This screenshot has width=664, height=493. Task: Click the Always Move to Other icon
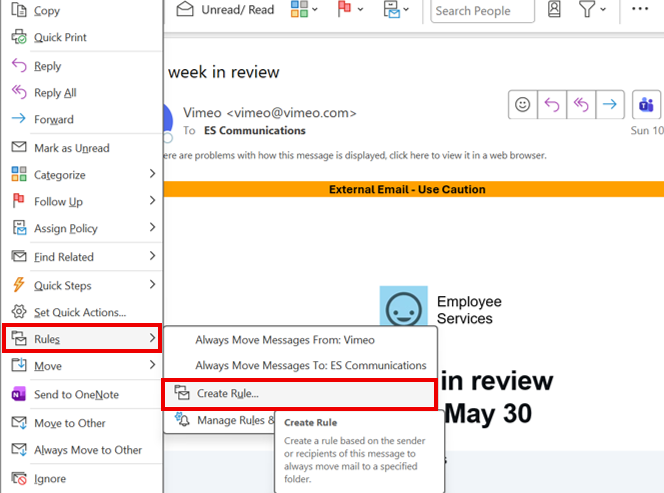click(19, 449)
